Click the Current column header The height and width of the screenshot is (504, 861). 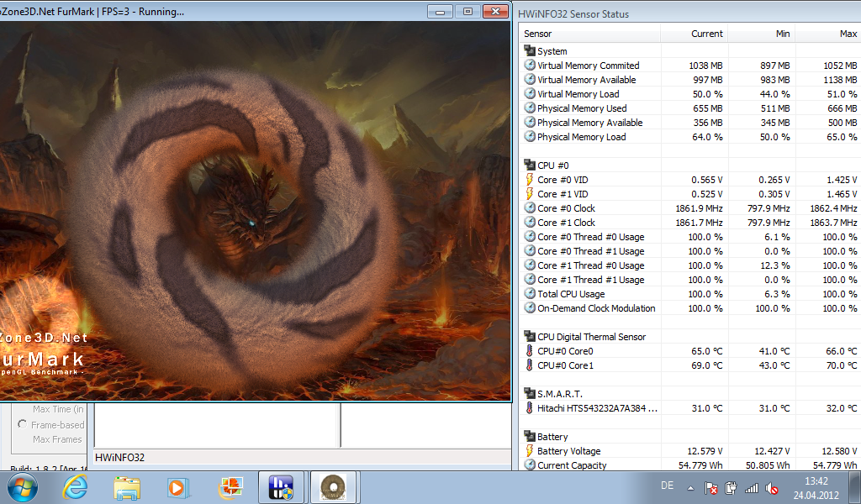click(695, 34)
